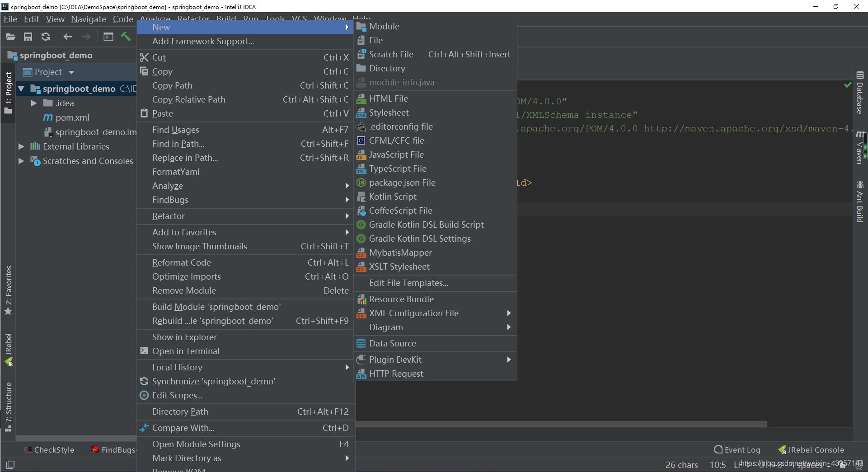The image size is (868, 472).
Task: Select XSLT Stylesheet entry
Action: pos(435,267)
